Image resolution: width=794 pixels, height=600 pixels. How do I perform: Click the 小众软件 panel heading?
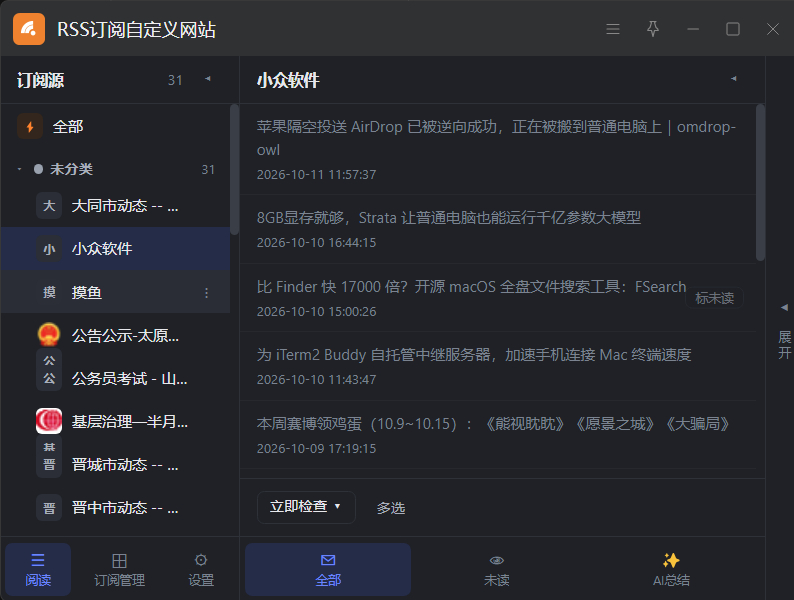[x=288, y=80]
